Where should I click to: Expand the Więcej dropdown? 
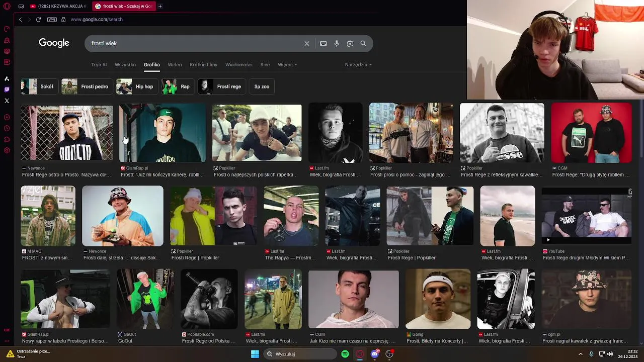pyautogui.click(x=287, y=65)
